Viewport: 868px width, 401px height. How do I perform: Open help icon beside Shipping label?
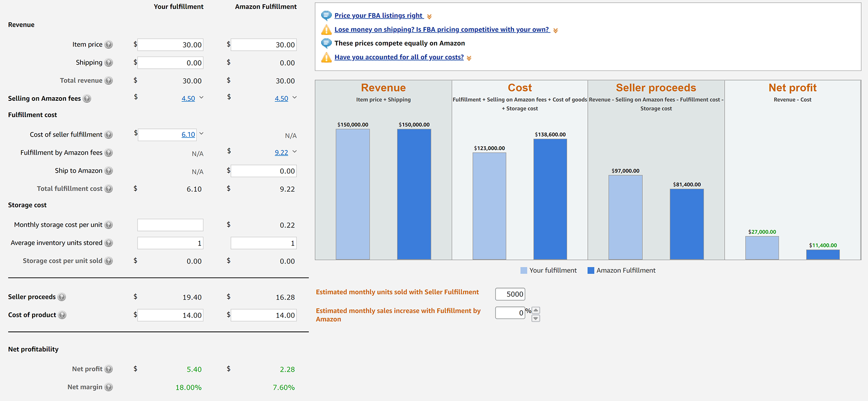[x=108, y=63]
